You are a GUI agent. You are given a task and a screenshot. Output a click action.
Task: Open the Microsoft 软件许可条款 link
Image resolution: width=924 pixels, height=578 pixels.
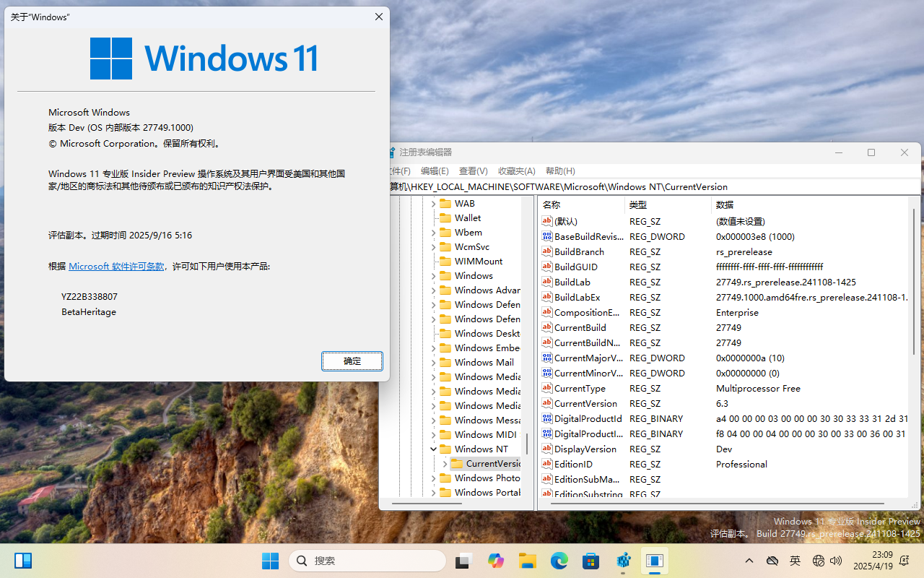click(116, 266)
